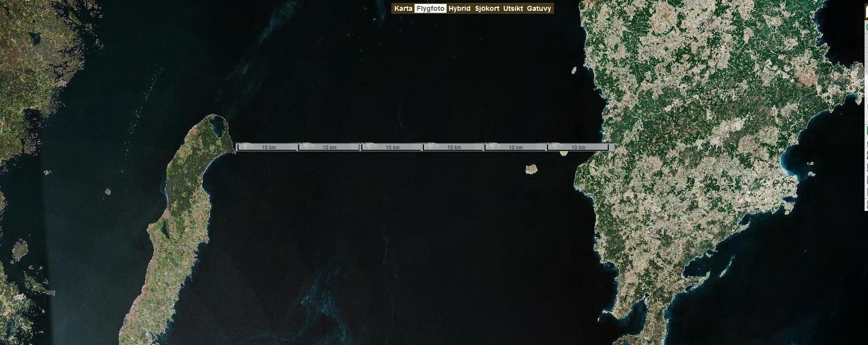Switch to the Karta map view
Image resolution: width=868 pixels, height=345 pixels.
[403, 8]
